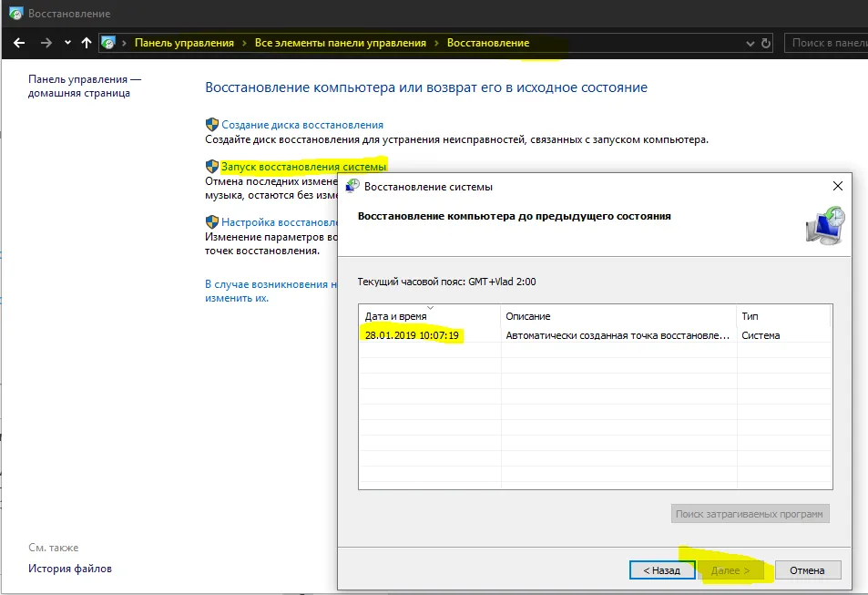The width and height of the screenshot is (868, 595).
Task: Open Настройка восстановления link
Action: [x=279, y=222]
